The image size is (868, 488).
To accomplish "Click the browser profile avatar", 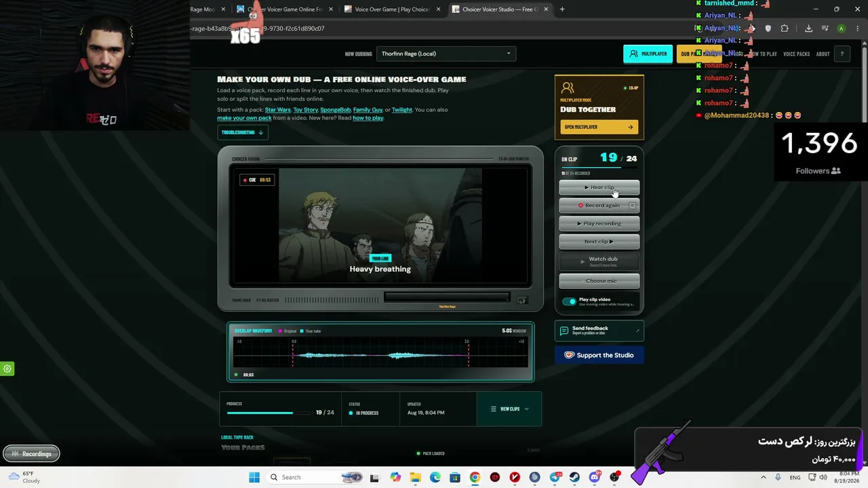I will point(841,28).
